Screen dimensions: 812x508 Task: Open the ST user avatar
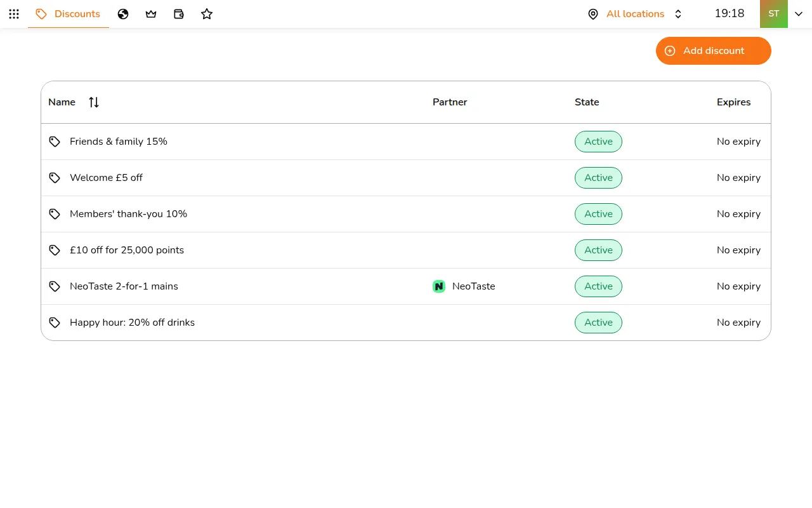click(774, 14)
